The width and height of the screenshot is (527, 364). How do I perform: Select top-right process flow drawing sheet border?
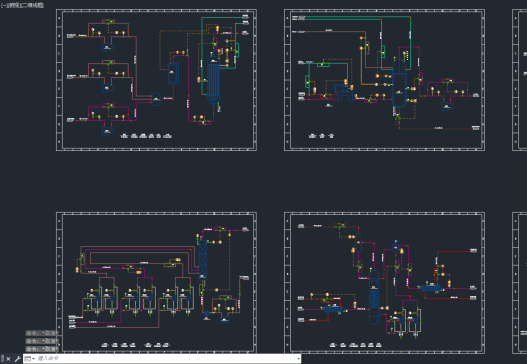coord(384,10)
